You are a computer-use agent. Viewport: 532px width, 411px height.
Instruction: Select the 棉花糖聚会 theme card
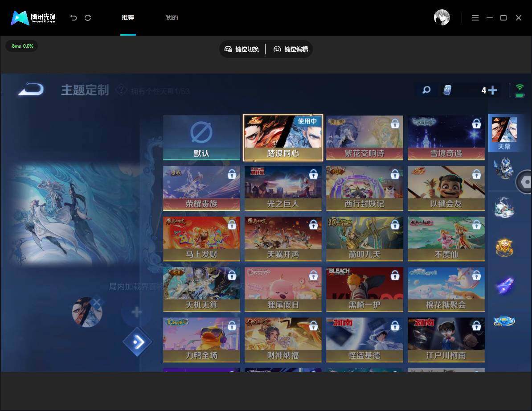pos(446,289)
